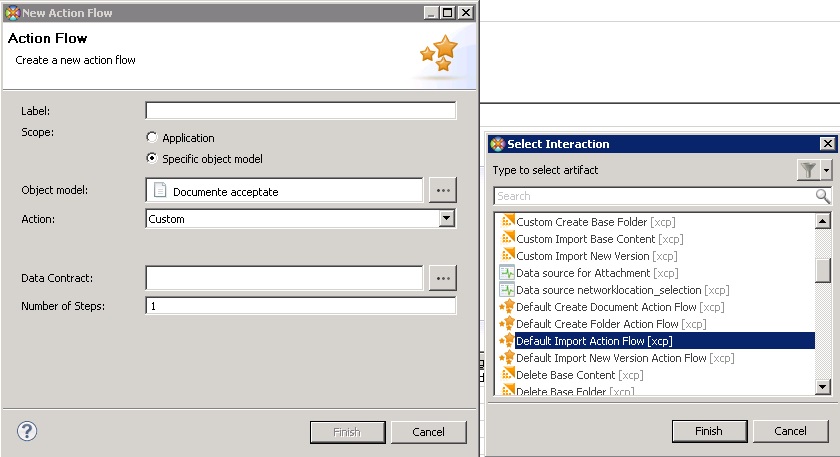Click the greyed-out Finish button in New Action Flow
The width and height of the screenshot is (840, 457).
pyautogui.click(x=347, y=432)
